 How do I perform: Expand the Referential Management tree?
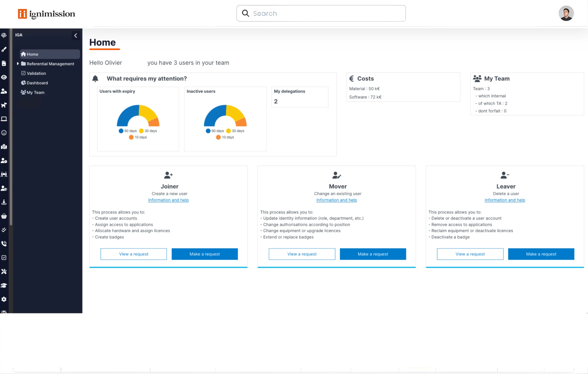[18, 63]
